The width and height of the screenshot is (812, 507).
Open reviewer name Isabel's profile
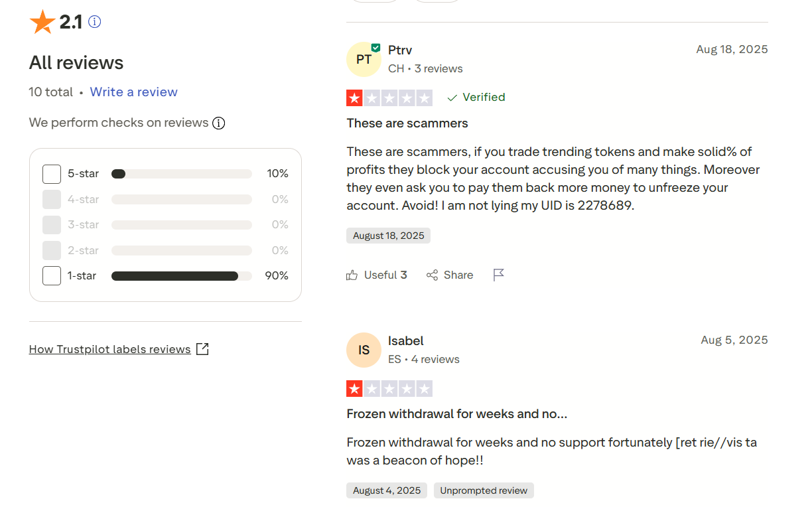405,341
